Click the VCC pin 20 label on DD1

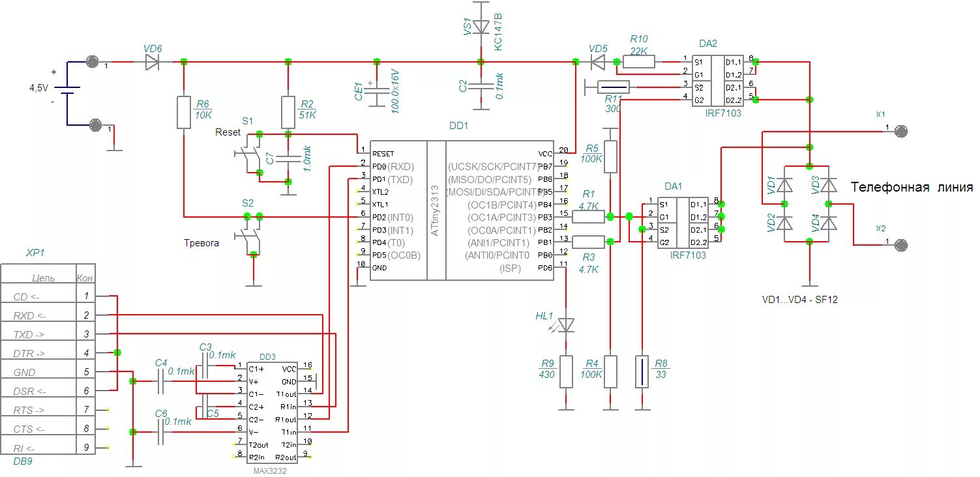point(545,154)
